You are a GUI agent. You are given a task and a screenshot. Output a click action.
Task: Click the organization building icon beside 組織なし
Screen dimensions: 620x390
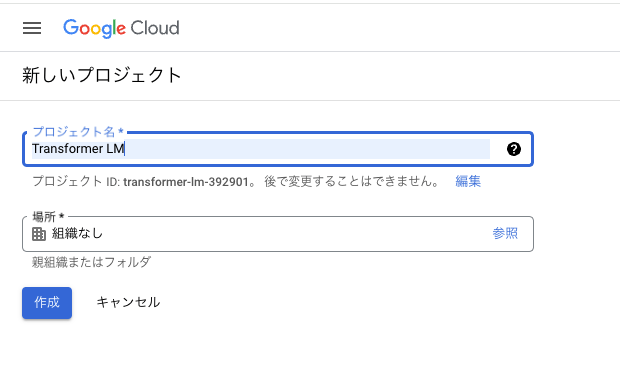pyautogui.click(x=39, y=234)
